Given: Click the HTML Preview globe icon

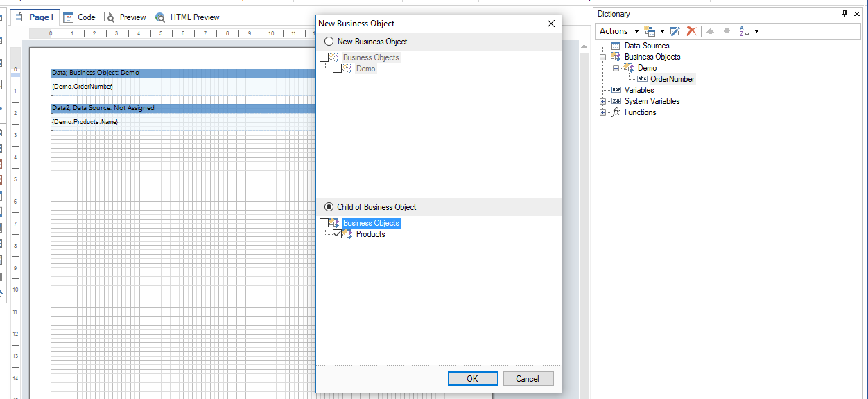Looking at the screenshot, I should pyautogui.click(x=160, y=17).
